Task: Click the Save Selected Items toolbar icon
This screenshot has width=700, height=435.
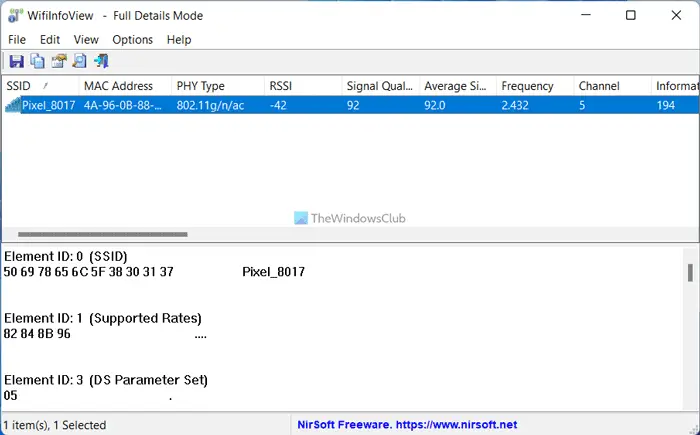Action: click(x=17, y=61)
